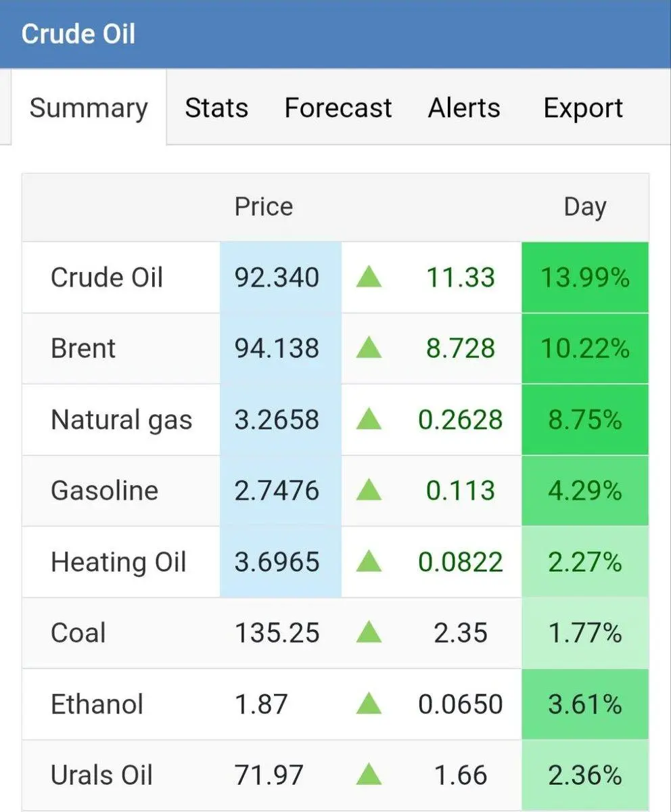671x812 pixels.
Task: Click the up arrow in Ethanol row
Action: click(369, 704)
